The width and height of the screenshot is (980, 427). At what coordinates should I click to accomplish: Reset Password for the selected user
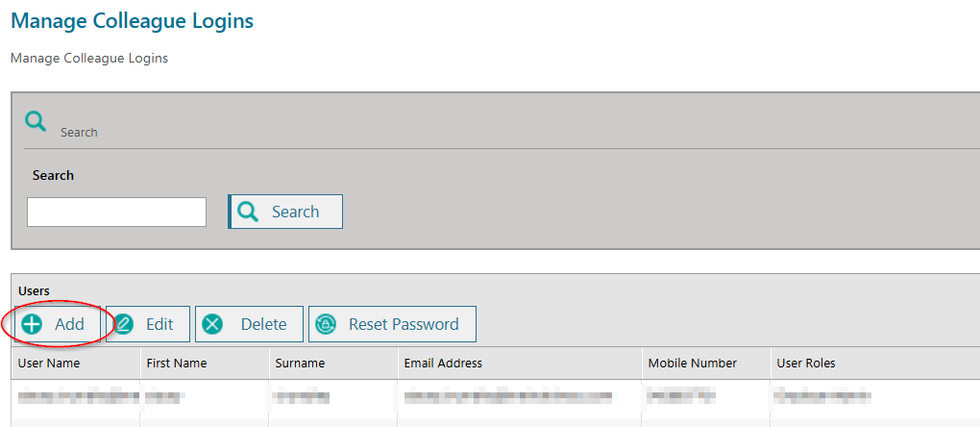click(393, 324)
